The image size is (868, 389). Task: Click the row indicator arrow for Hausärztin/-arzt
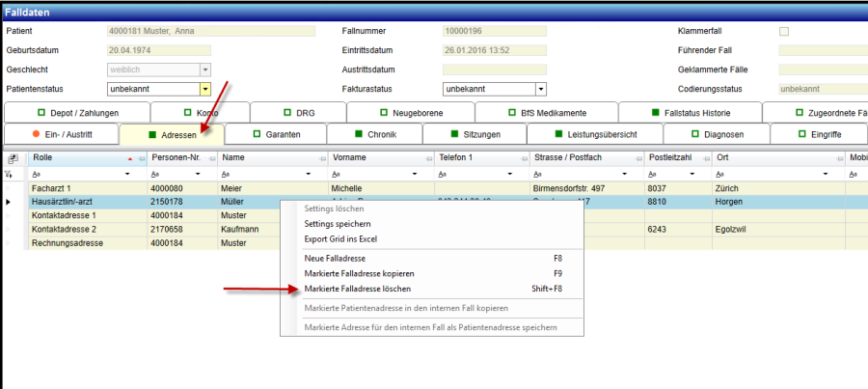pyautogui.click(x=10, y=202)
